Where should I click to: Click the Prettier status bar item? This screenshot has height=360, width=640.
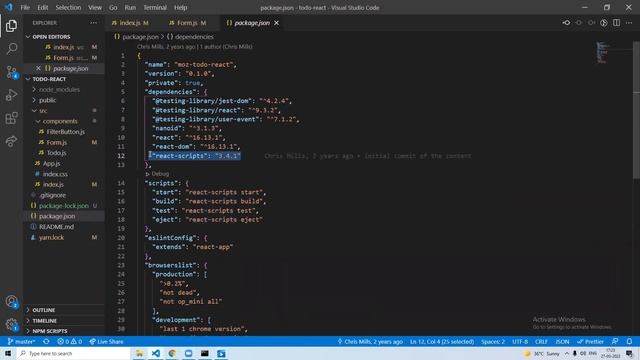590,341
